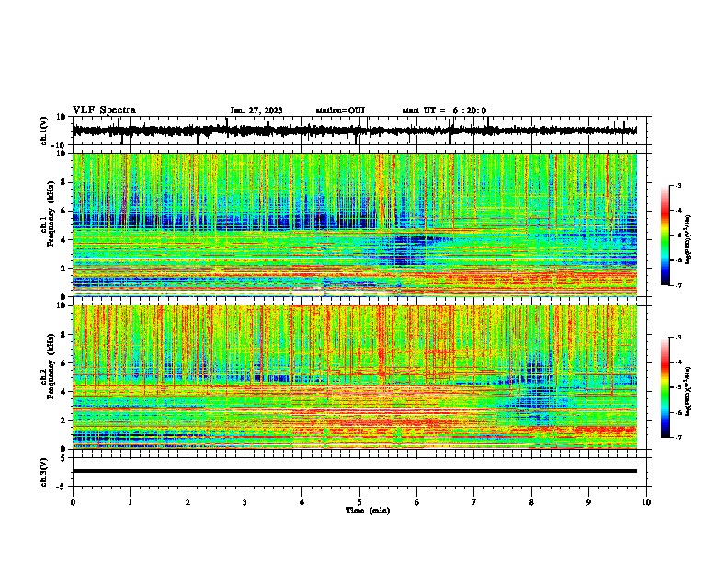The image size is (728, 563).
Task: Click the "ch.1(V)" waveform axis label
Action: pyautogui.click(x=44, y=131)
